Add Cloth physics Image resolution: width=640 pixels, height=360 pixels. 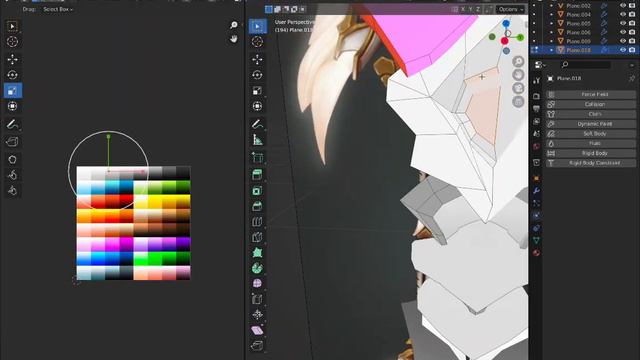591,114
